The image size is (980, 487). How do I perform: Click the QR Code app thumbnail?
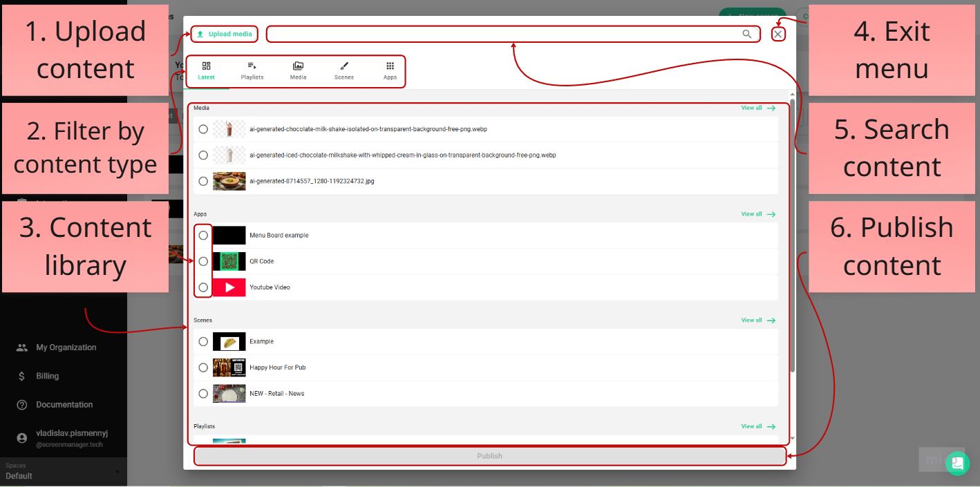pos(229,261)
